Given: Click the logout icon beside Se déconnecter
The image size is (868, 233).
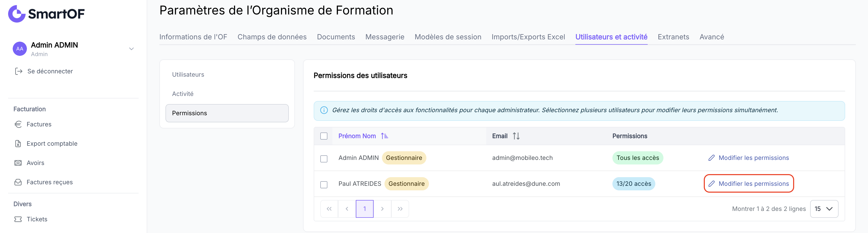Looking at the screenshot, I should point(19,71).
